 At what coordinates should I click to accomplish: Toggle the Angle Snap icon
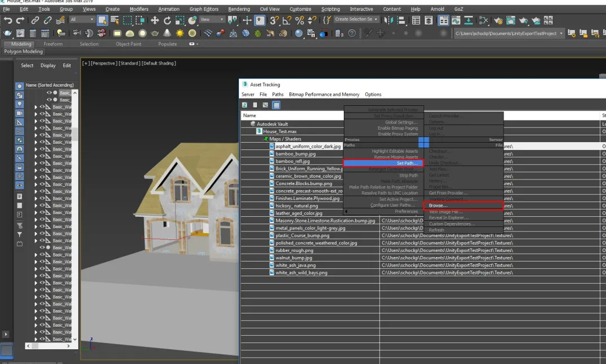[287, 20]
